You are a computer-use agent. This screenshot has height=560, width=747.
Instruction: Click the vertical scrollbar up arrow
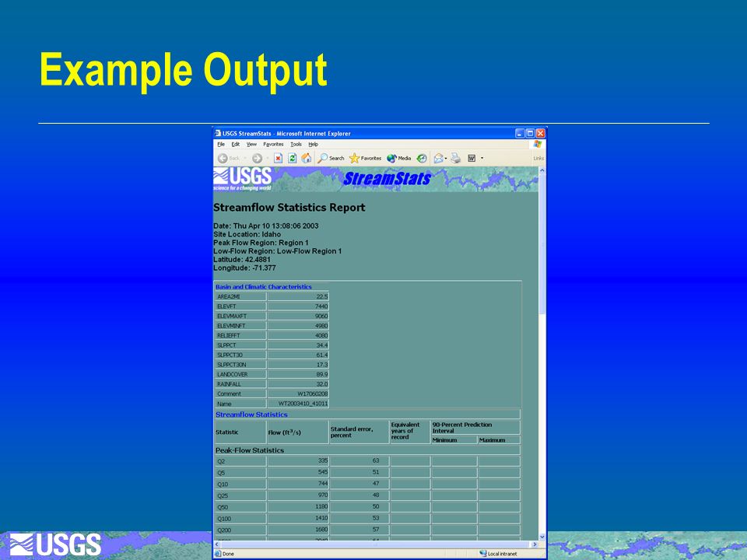click(542, 170)
